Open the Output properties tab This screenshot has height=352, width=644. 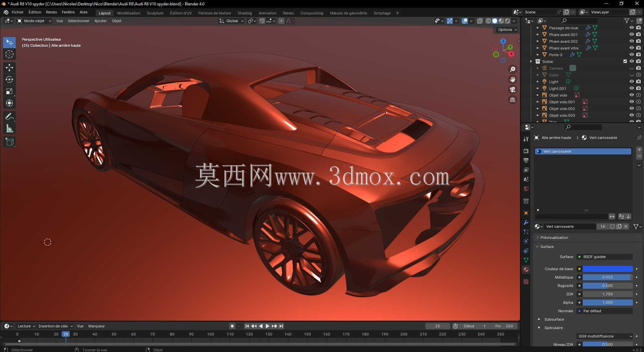tap(526, 161)
